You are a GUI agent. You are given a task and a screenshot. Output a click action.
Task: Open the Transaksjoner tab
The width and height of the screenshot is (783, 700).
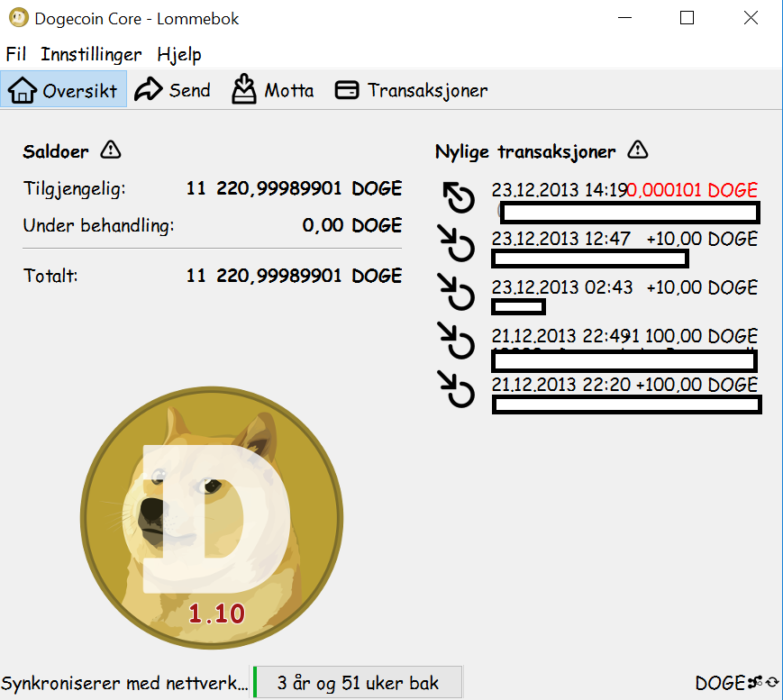[x=411, y=90]
